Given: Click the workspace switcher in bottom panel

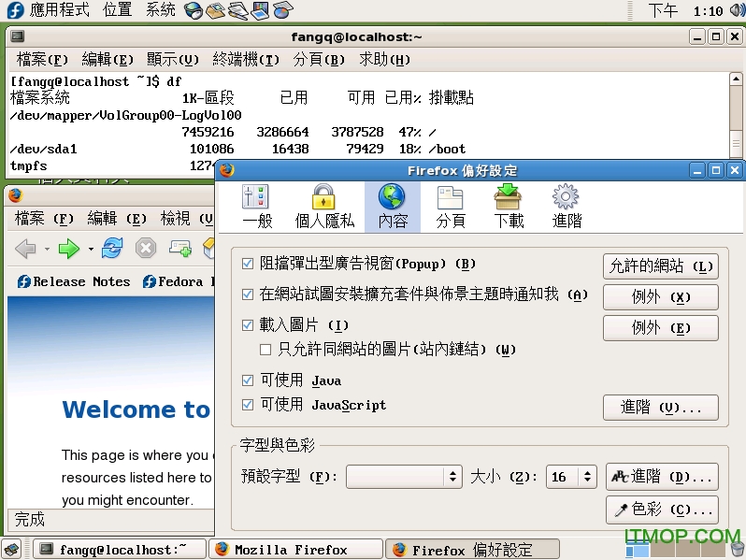Looking at the screenshot, I should click(676, 550).
